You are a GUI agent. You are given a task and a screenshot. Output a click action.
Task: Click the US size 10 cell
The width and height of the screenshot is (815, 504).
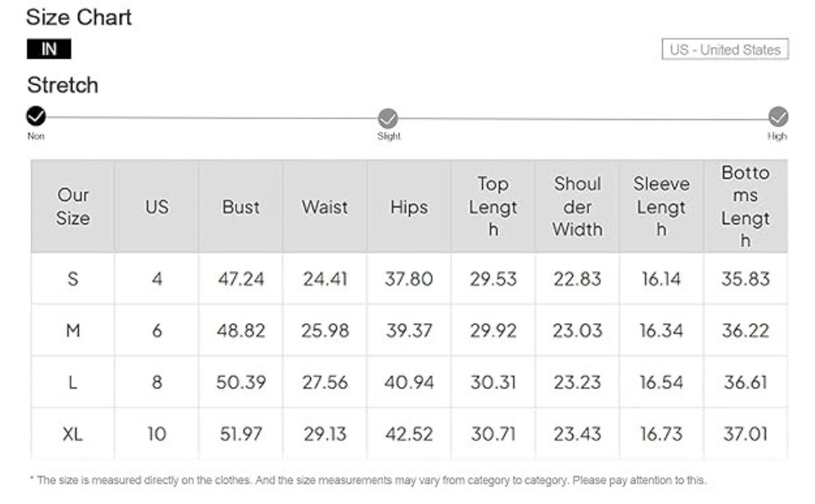[156, 433]
